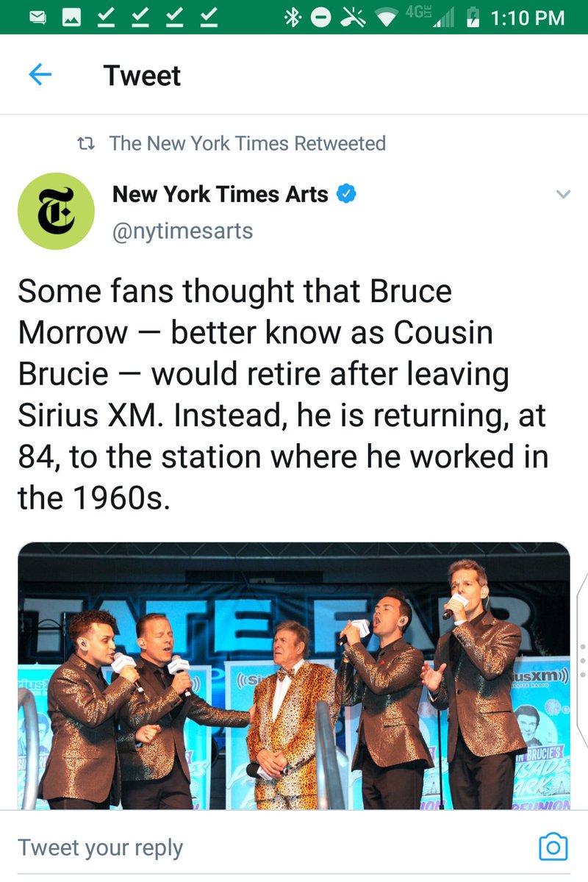Tap the retweet icon beside Retweeted label
Screen dimensions: 588x882
(87, 143)
